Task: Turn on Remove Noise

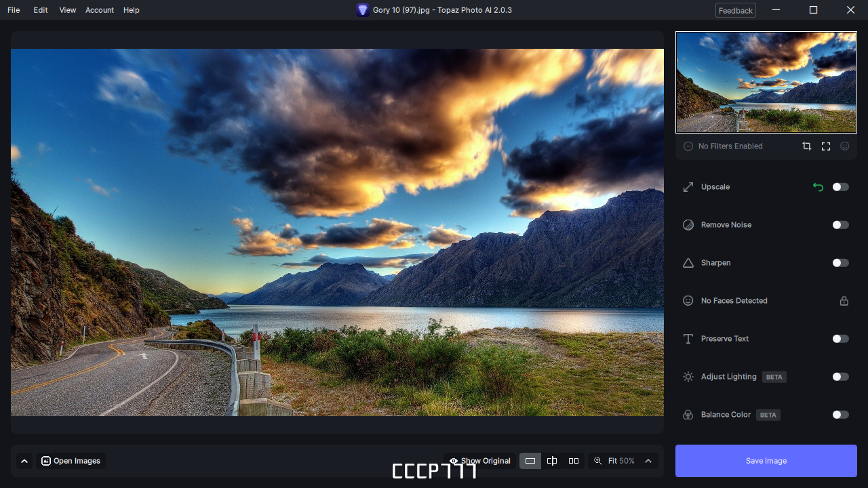Action: coord(840,224)
